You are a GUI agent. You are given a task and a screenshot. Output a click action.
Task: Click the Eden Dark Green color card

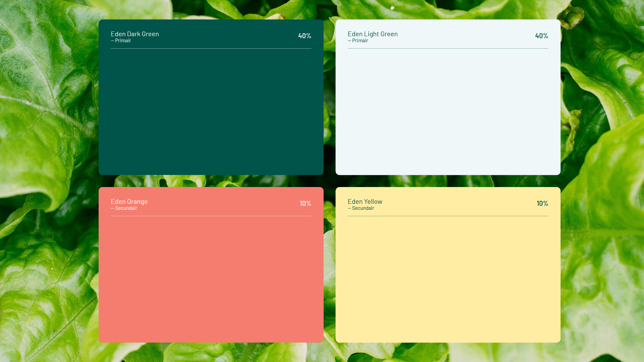[211, 111]
